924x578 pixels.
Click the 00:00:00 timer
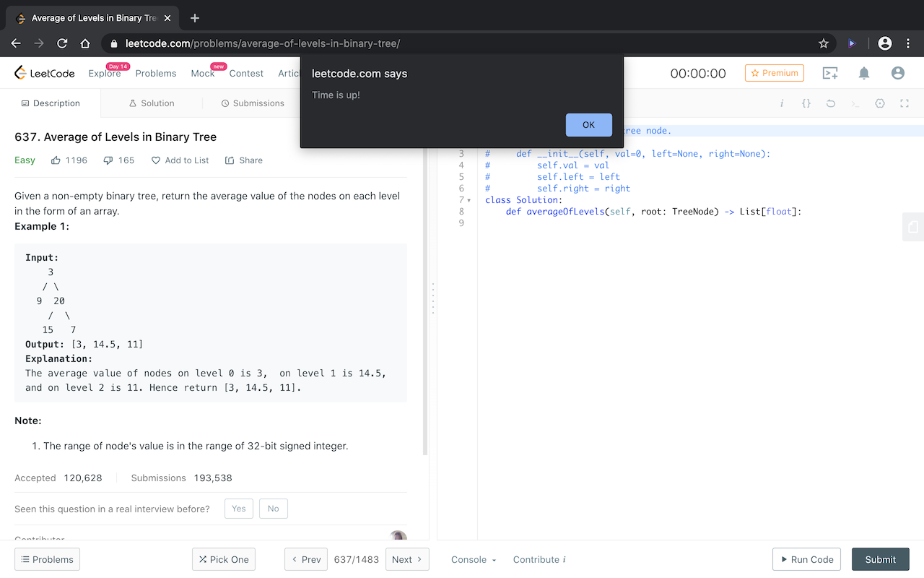pyautogui.click(x=698, y=73)
